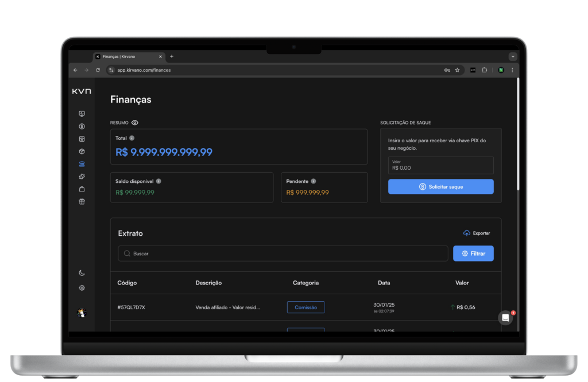Open the puzzle-piece integrations sidebar icon

pyautogui.click(x=82, y=177)
